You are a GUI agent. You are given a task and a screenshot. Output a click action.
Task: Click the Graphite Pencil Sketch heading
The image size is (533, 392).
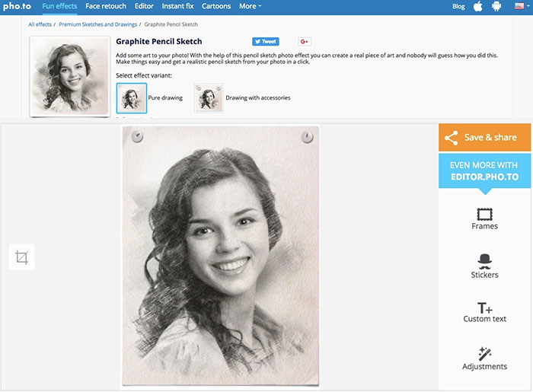pos(158,41)
